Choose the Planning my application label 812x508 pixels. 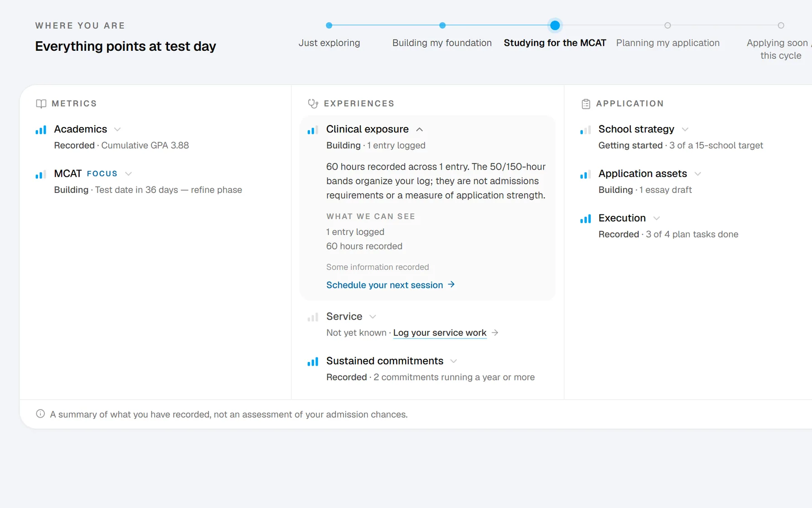(668, 43)
